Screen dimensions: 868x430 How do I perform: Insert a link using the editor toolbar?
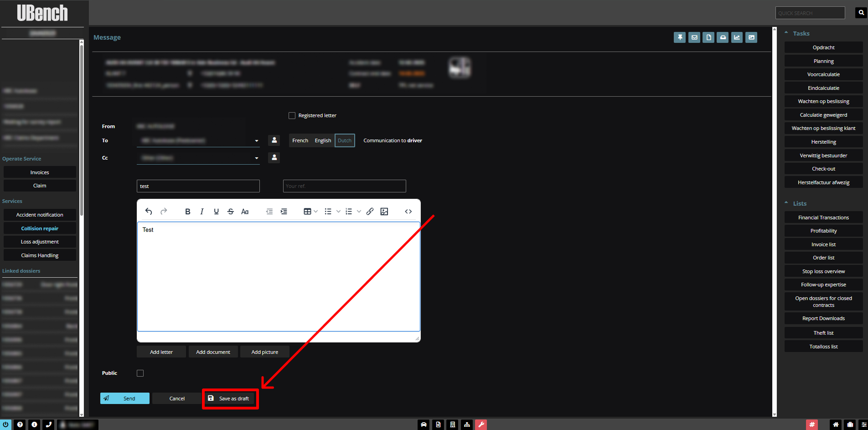point(370,212)
